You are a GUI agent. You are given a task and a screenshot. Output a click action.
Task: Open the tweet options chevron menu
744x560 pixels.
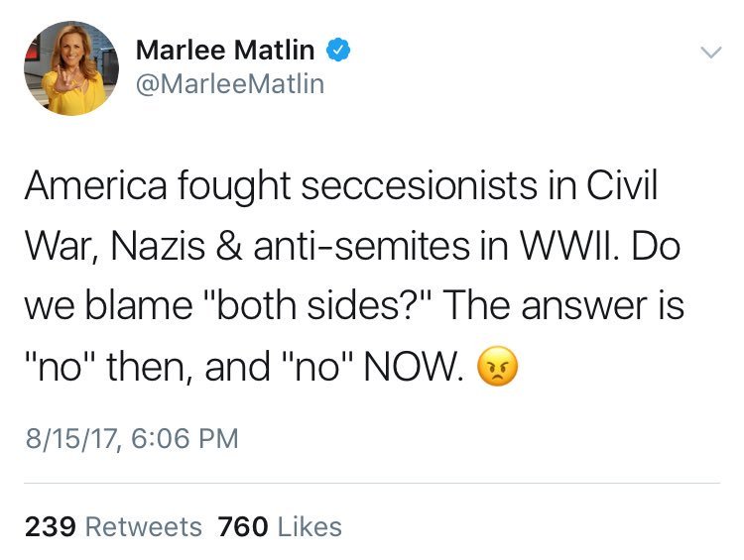709,53
